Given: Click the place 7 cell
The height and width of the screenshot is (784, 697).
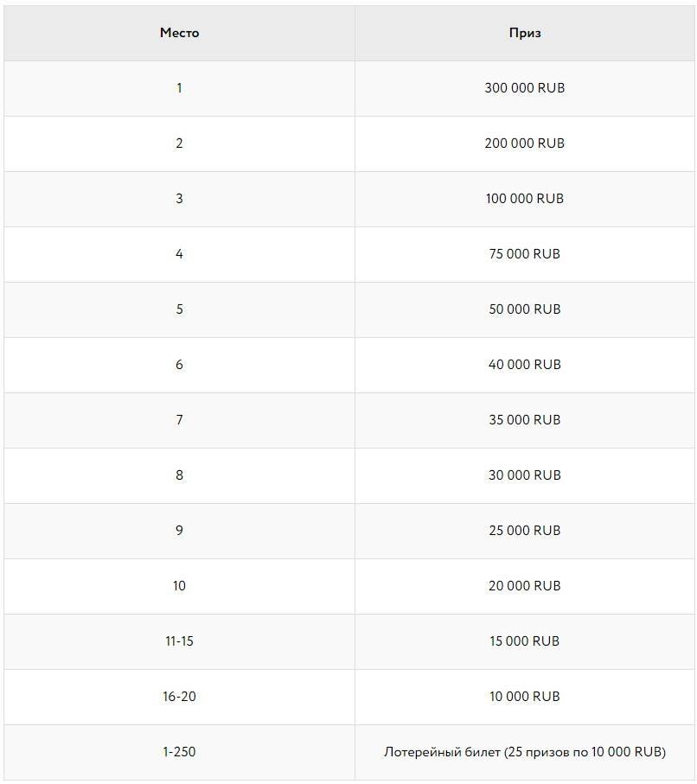Looking at the screenshot, I should pyautogui.click(x=179, y=420).
